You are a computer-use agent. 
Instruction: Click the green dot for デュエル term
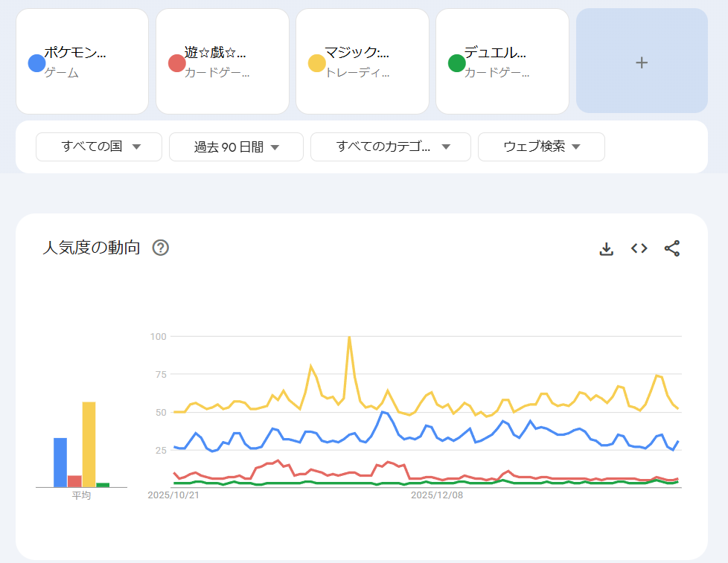tap(456, 63)
